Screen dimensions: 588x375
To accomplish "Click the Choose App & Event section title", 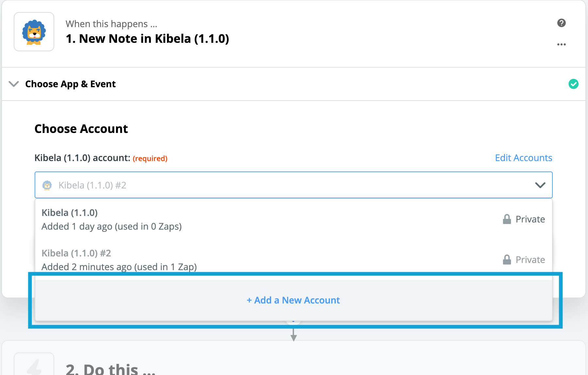I will point(70,84).
